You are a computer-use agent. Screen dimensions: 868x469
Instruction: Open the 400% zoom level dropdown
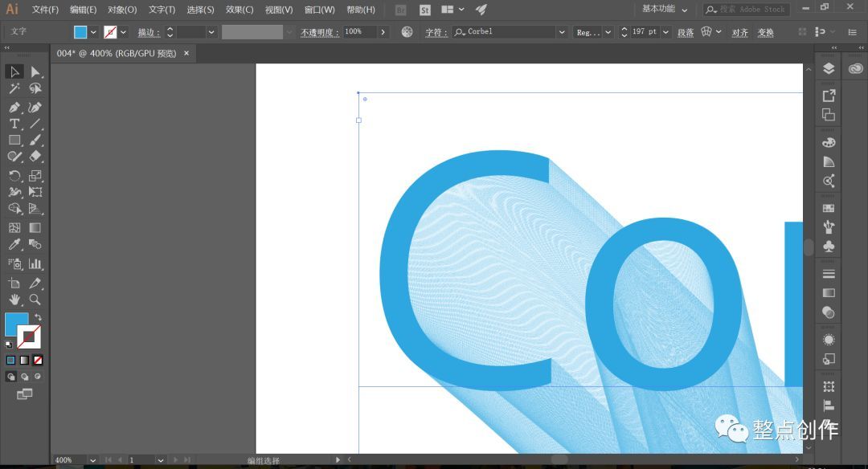[92, 460]
